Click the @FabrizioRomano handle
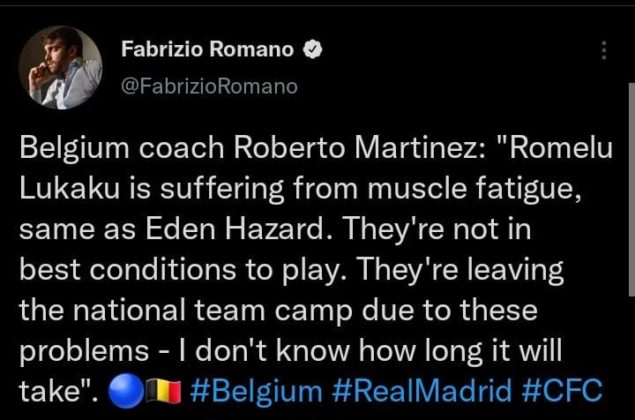The width and height of the screenshot is (635, 420). point(209,86)
